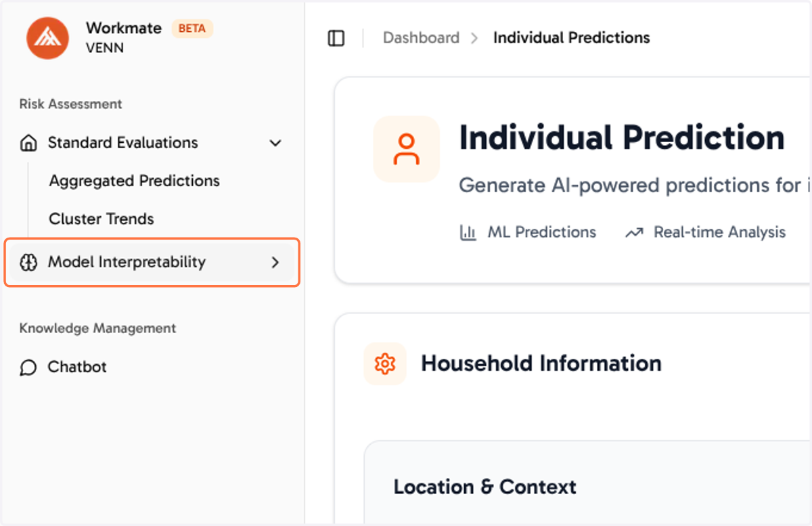The image size is (812, 526).
Task: Go to Dashboard via breadcrumb
Action: pyautogui.click(x=421, y=38)
